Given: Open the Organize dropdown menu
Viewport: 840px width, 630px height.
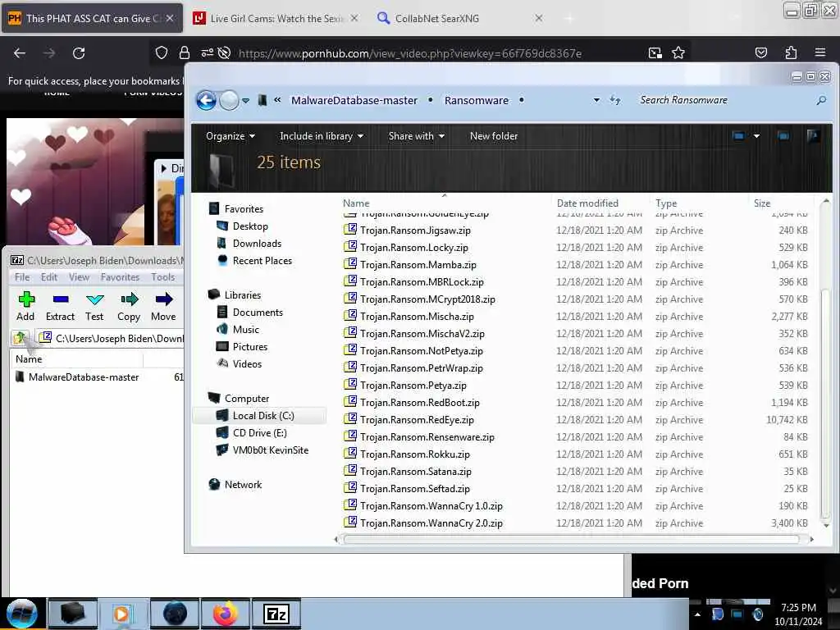Looking at the screenshot, I should click(x=231, y=136).
